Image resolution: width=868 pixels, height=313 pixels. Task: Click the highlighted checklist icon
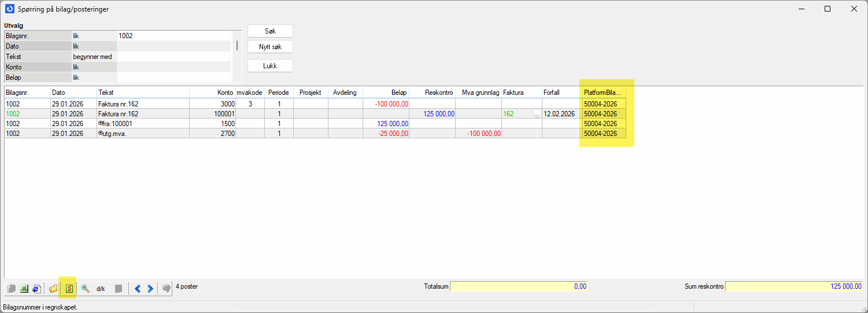click(x=69, y=289)
